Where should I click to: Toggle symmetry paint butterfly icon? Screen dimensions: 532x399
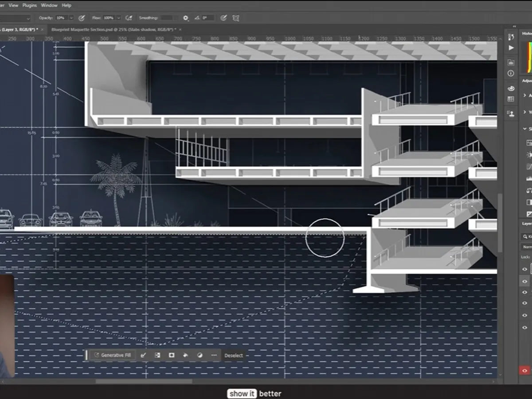click(236, 18)
